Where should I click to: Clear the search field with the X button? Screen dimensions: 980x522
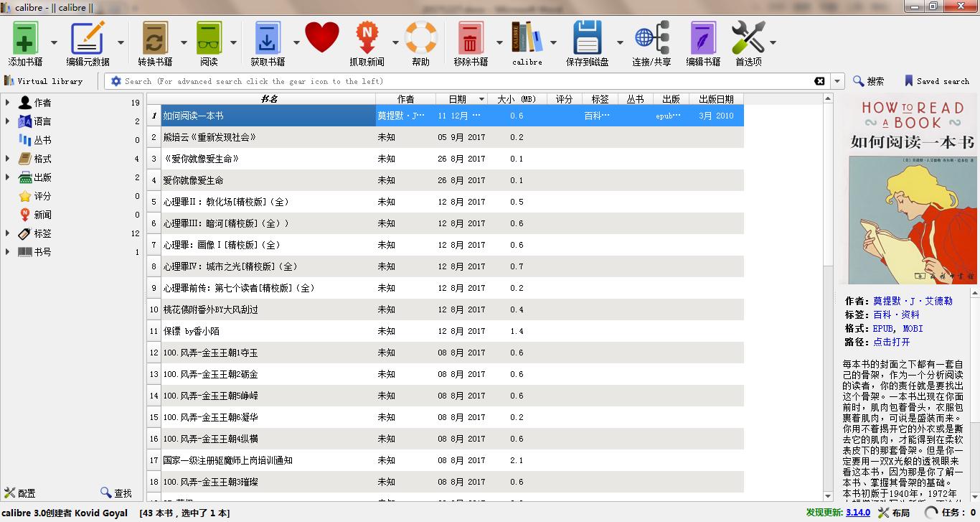(820, 81)
